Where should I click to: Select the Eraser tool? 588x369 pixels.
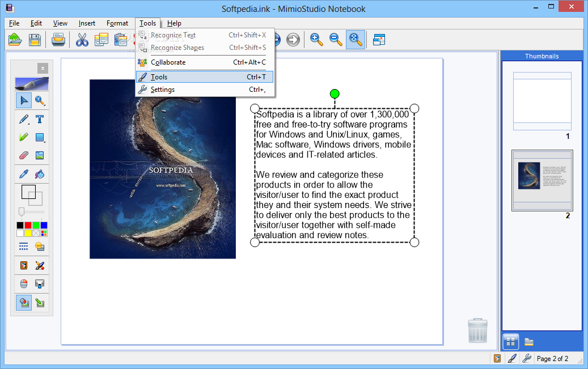[x=24, y=155]
